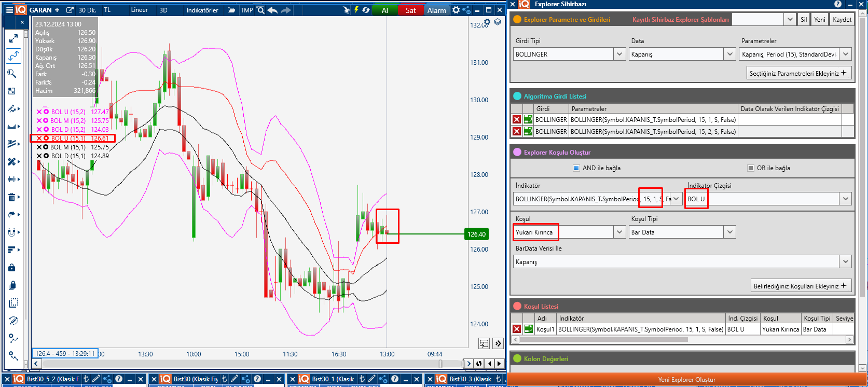This screenshot has height=387, width=868.
Task: Click the undo arrow in chart toolbar
Action: pyautogui.click(x=272, y=10)
